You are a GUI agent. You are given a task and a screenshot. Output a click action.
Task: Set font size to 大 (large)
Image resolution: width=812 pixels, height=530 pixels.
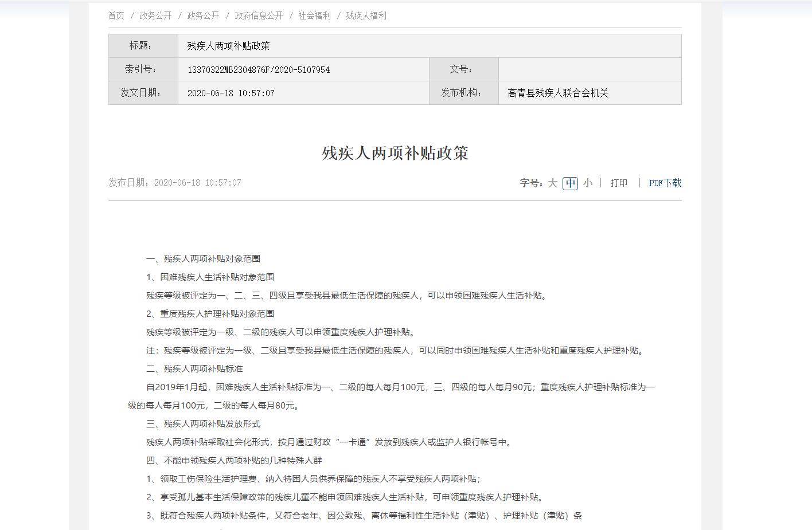click(552, 183)
